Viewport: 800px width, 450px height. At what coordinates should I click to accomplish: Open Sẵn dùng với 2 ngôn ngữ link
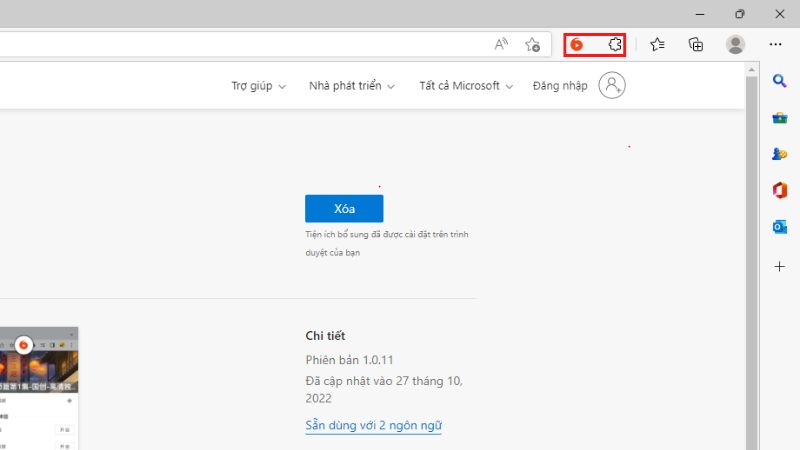(x=373, y=425)
